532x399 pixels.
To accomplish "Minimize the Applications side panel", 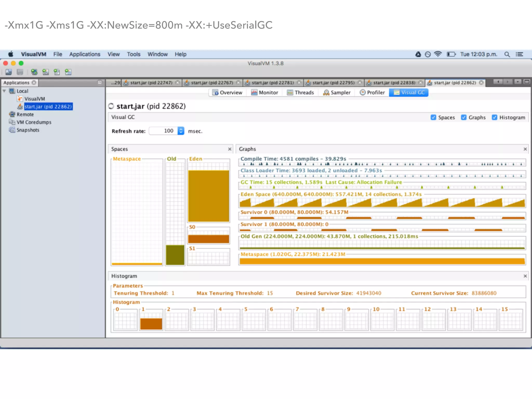I will tap(99, 82).
